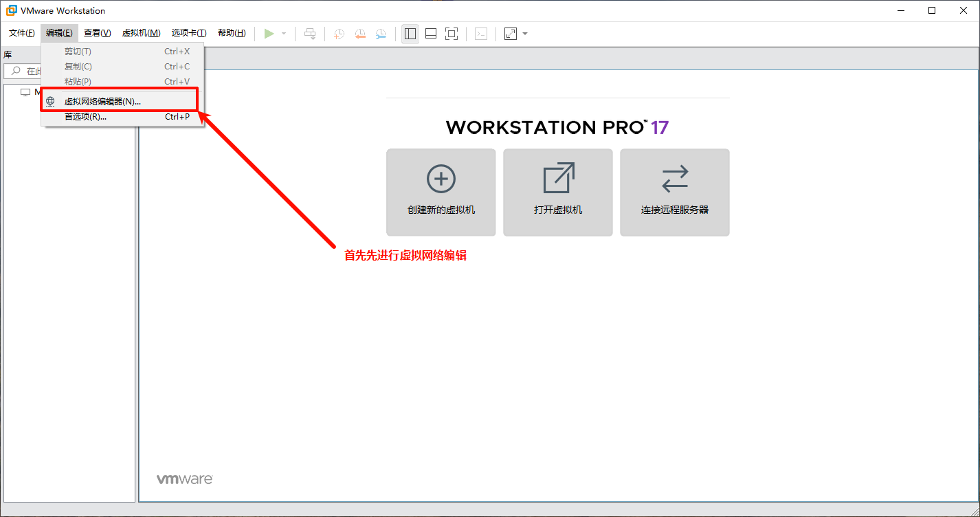Toggle the thumbnail bar view icon
Viewport: 980px width, 517px height.
(431, 34)
